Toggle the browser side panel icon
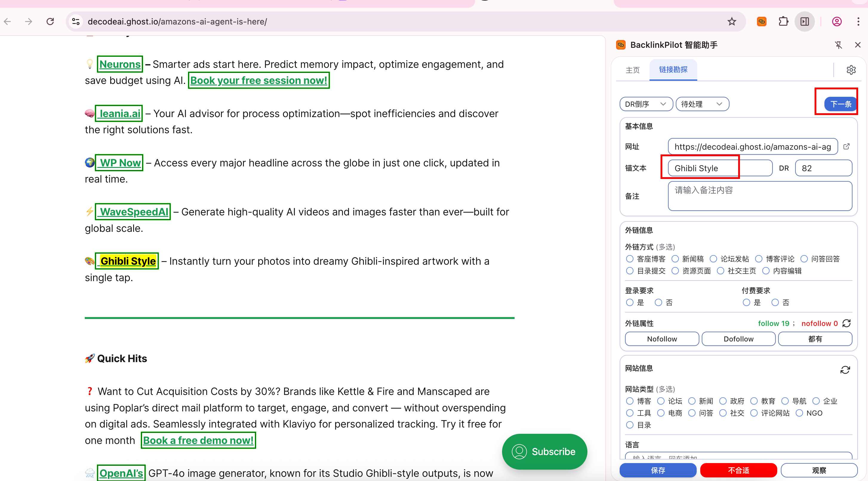The image size is (868, 481). [805, 22]
